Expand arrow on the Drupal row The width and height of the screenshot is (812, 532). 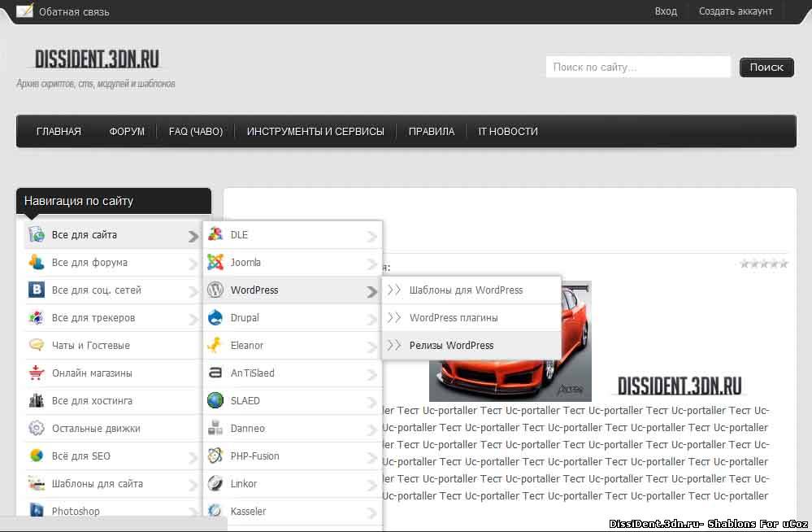point(371,320)
